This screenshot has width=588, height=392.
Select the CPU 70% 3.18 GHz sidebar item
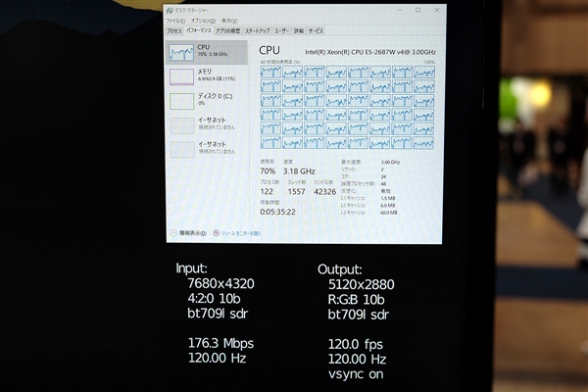[x=207, y=53]
